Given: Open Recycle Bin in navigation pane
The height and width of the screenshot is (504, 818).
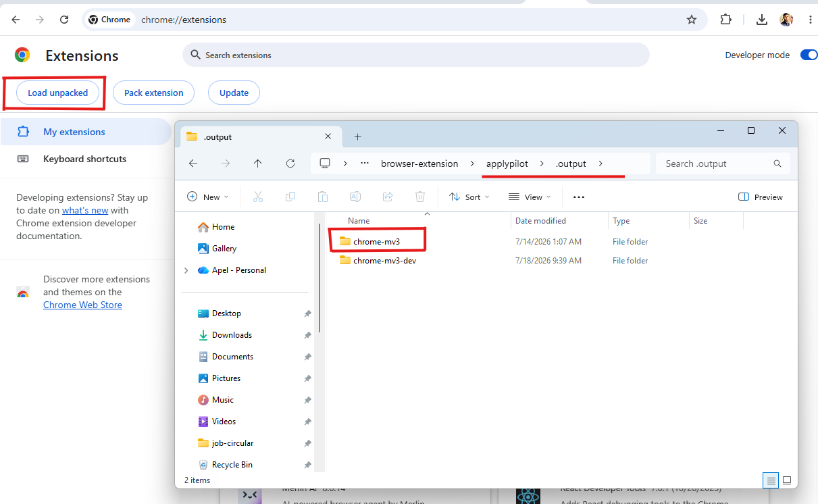Looking at the screenshot, I should click(225, 465).
